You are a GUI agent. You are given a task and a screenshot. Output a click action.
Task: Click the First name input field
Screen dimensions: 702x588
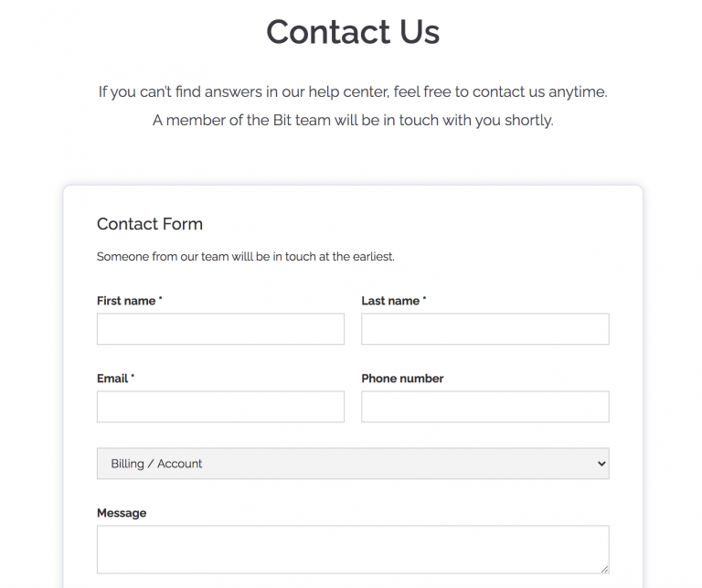click(220, 329)
